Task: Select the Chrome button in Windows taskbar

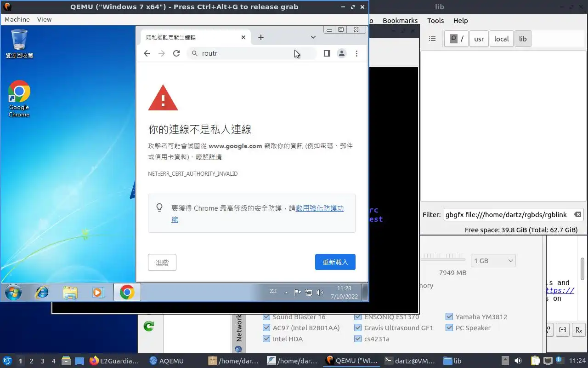Action: [127, 293]
